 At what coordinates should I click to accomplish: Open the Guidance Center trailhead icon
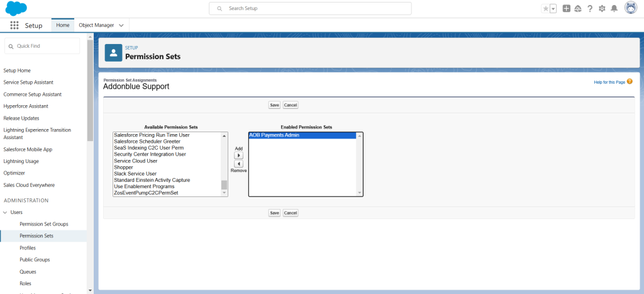pos(578,9)
